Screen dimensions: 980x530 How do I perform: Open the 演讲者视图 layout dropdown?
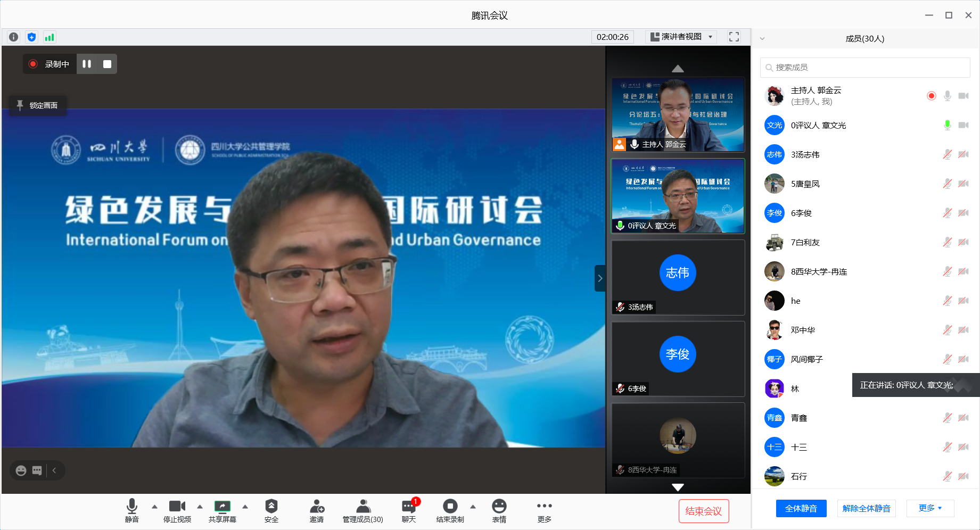point(681,37)
